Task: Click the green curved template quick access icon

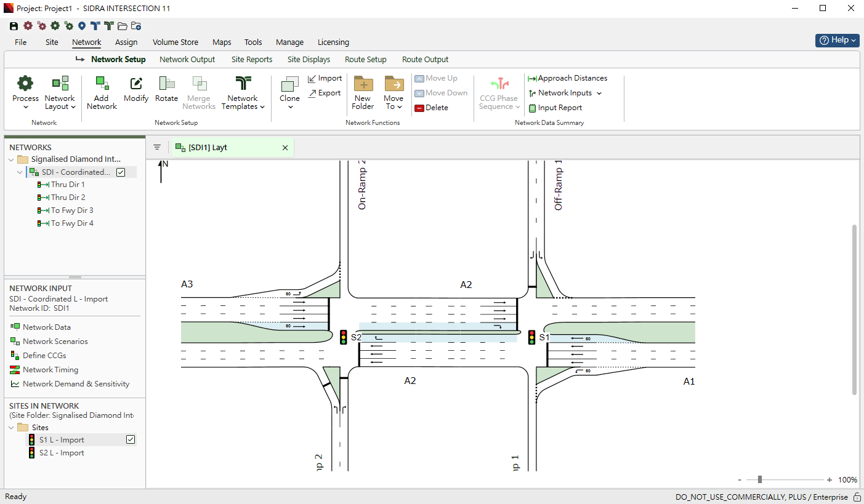Action: tap(109, 26)
